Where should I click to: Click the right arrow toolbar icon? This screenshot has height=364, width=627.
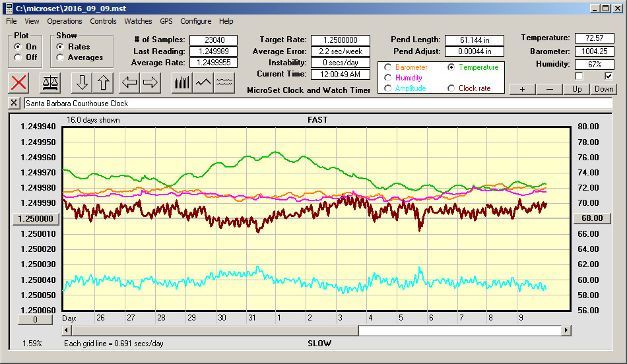coord(150,82)
